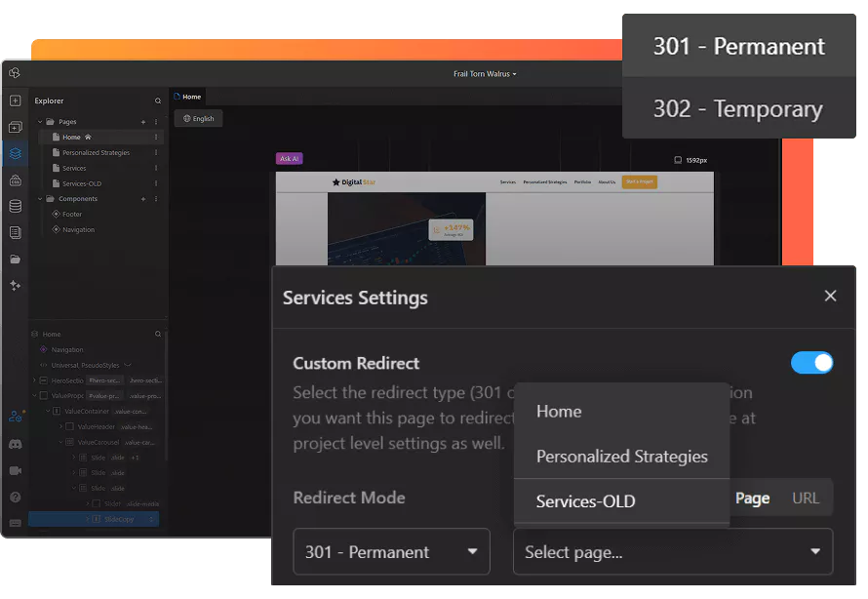Switch to the Home tab

(x=188, y=97)
